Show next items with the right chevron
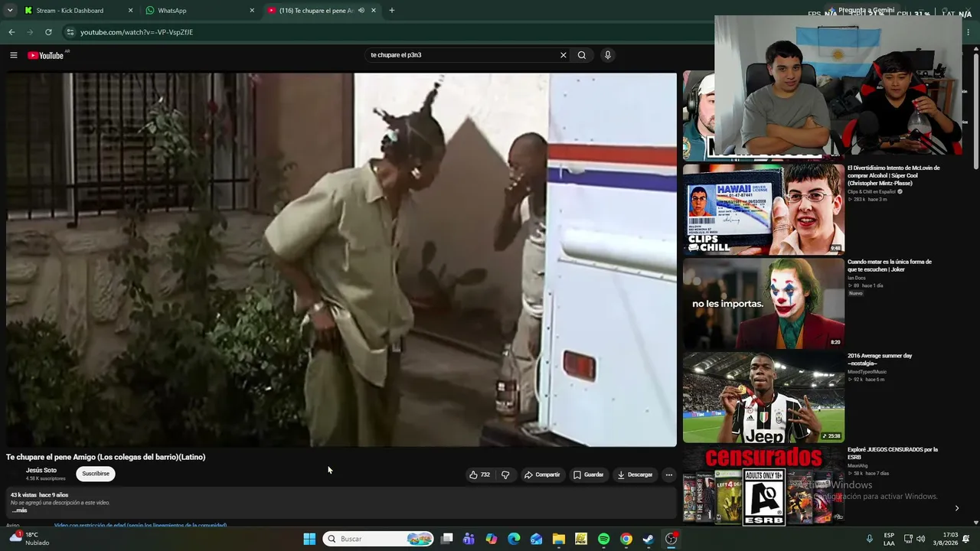The width and height of the screenshot is (980, 551). (956, 508)
